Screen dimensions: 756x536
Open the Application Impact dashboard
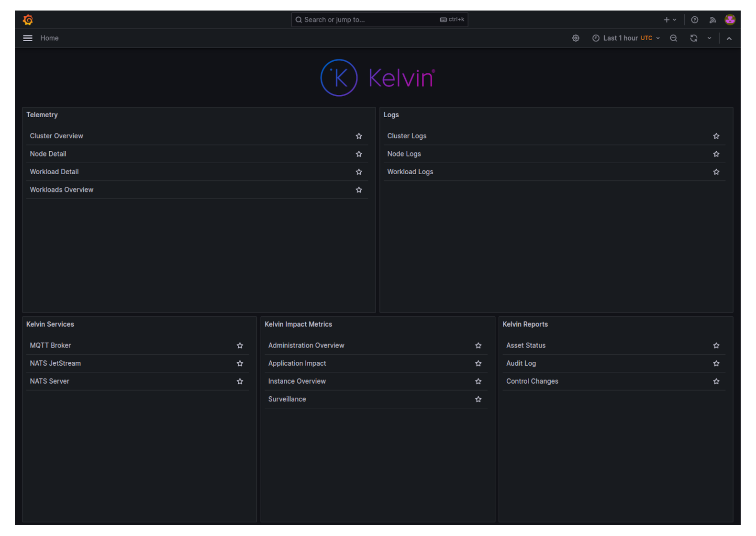click(297, 364)
